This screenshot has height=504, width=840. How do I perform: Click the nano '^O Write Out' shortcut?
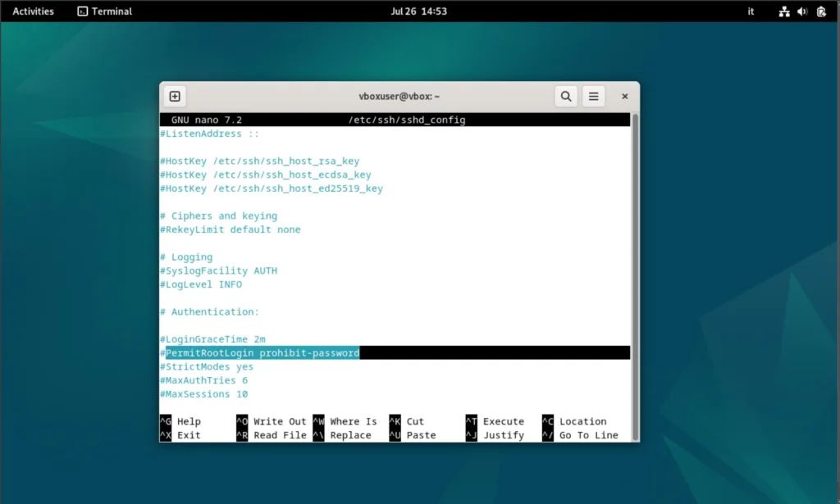pos(272,421)
